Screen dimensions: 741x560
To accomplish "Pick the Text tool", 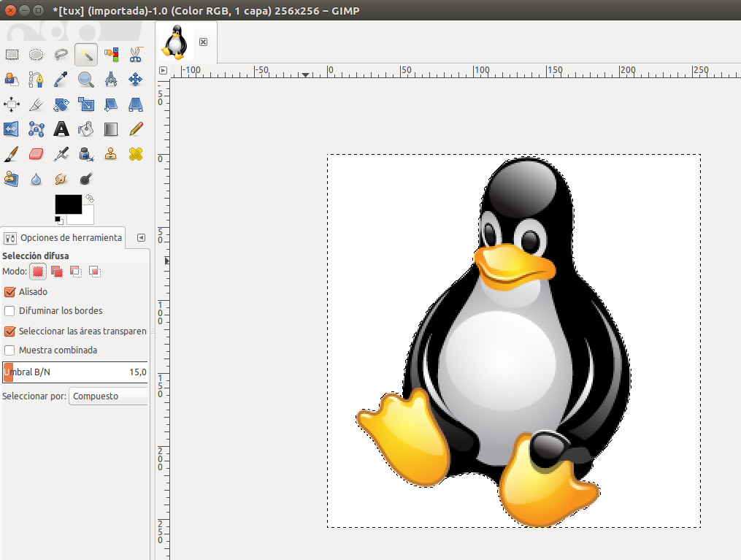I will pos(61,129).
